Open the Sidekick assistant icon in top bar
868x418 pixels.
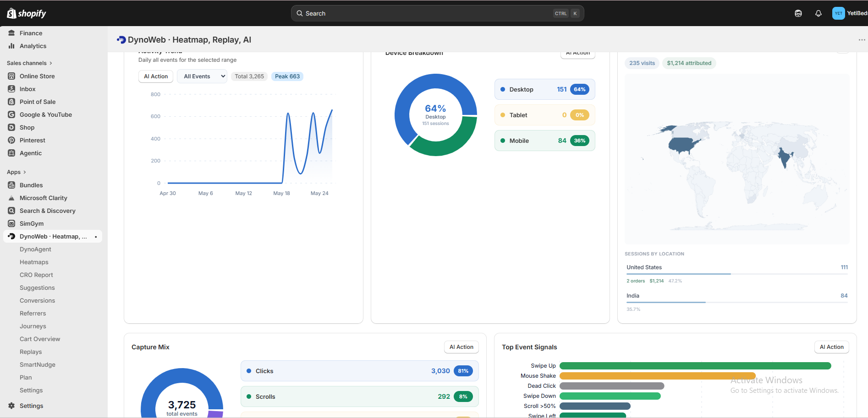(x=798, y=13)
